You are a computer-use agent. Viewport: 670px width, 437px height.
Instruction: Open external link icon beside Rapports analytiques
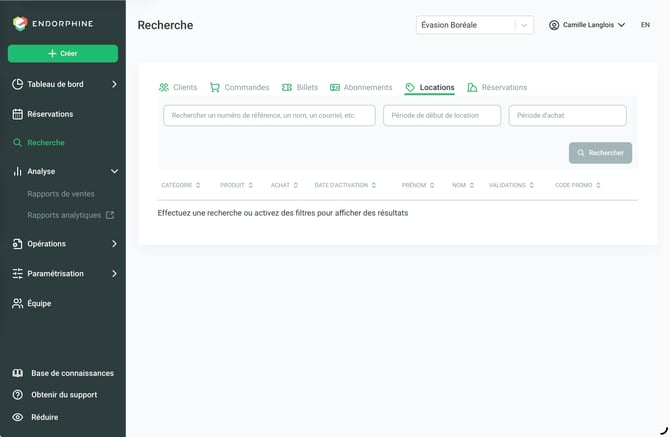pyautogui.click(x=110, y=215)
